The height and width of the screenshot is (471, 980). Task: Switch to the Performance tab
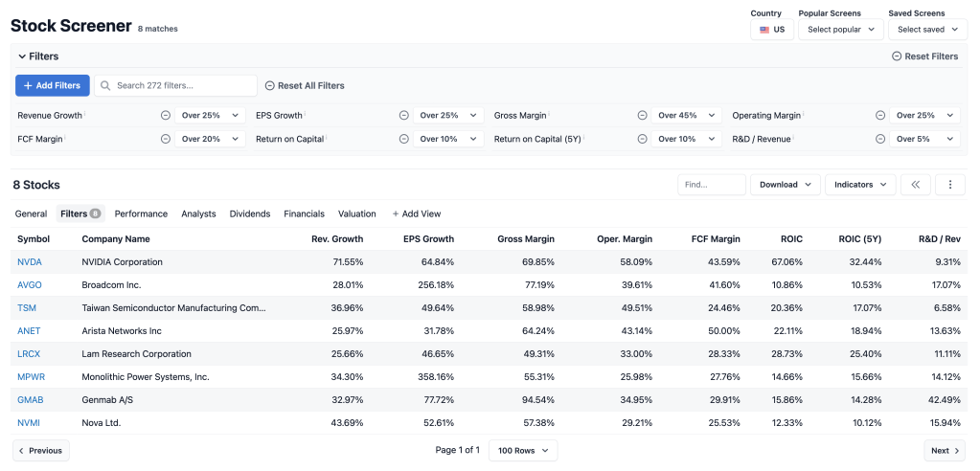point(141,213)
